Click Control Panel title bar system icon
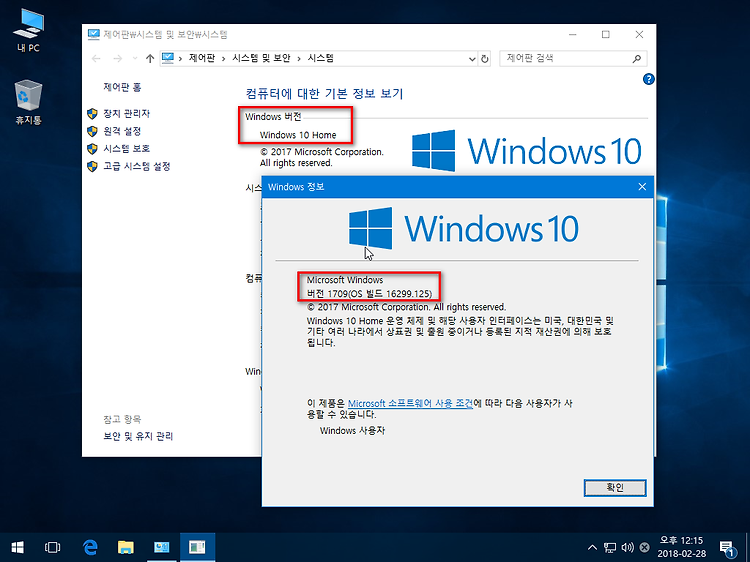This screenshot has height=562, width=750. click(93, 34)
